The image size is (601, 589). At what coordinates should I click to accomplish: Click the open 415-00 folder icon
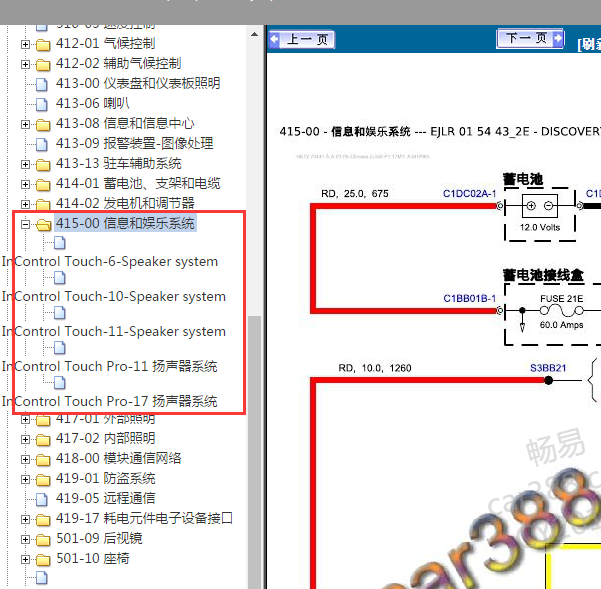point(44,225)
